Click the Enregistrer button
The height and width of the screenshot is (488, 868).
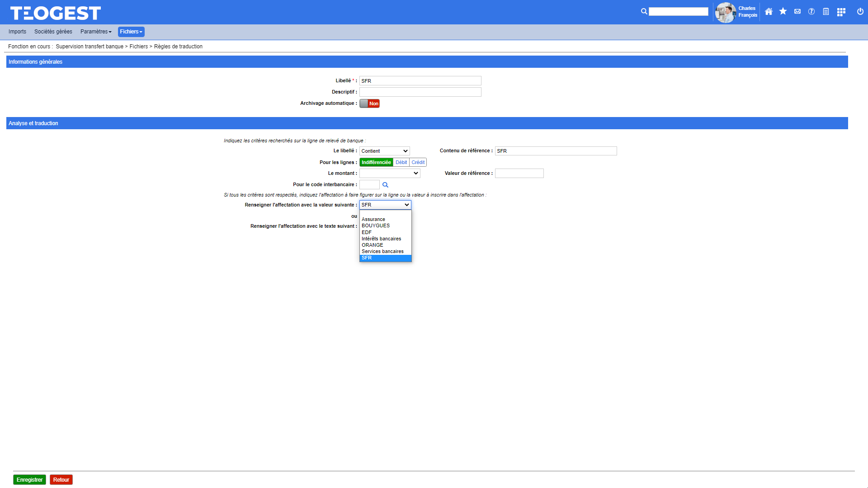click(x=29, y=480)
